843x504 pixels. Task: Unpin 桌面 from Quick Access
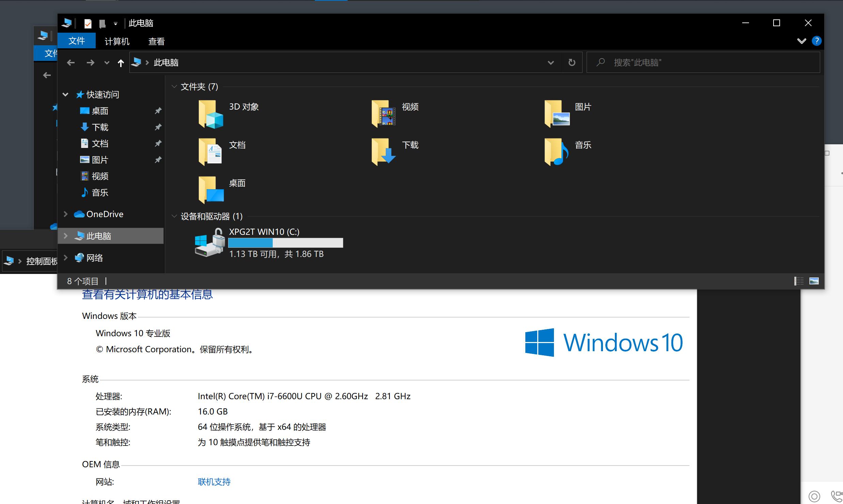pyautogui.click(x=158, y=110)
